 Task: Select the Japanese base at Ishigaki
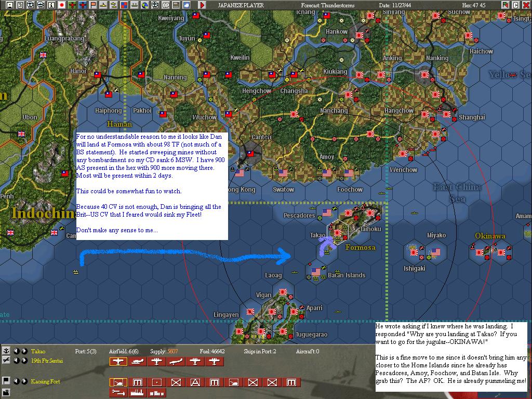(414, 252)
